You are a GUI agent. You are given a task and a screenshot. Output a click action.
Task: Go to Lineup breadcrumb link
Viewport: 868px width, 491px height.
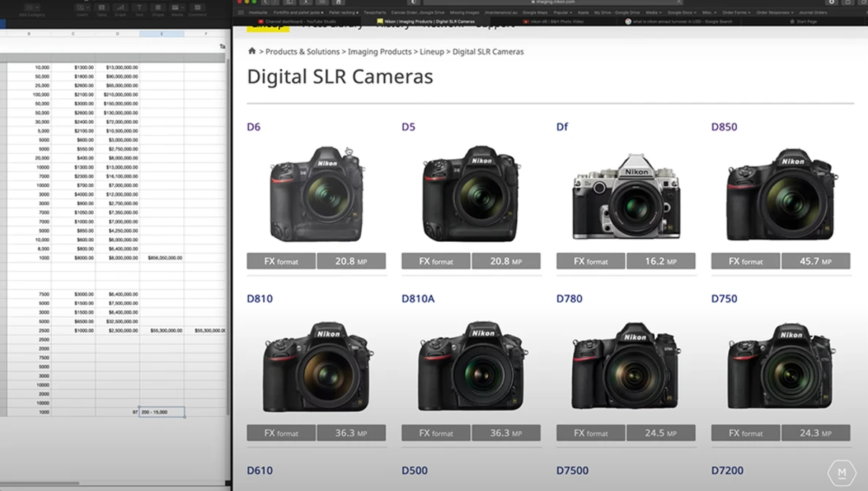coord(431,51)
